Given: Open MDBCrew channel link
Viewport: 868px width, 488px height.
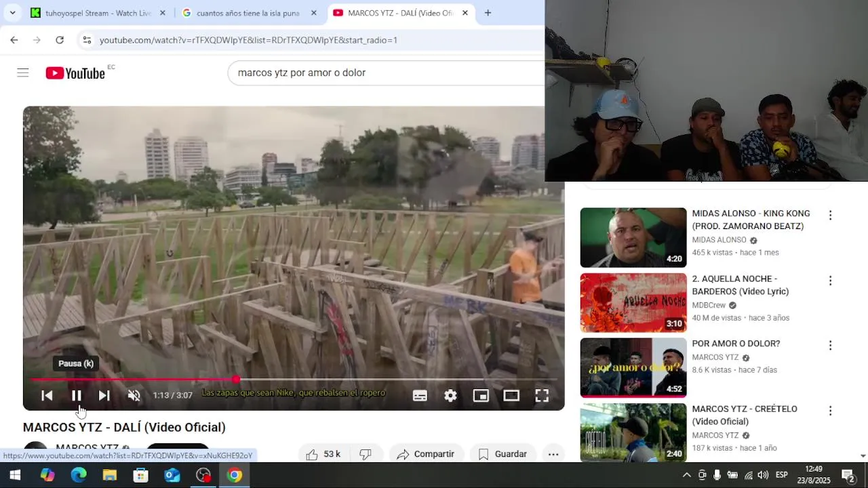Looking at the screenshot, I should point(709,305).
